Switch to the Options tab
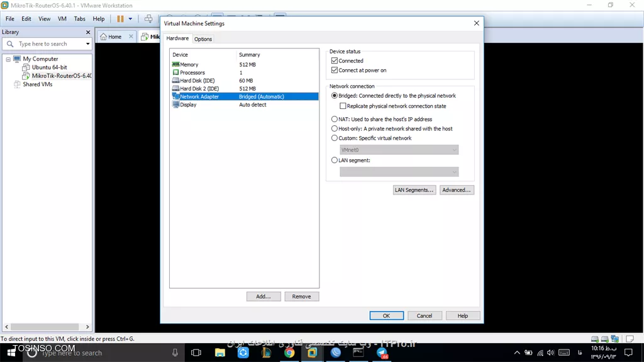This screenshot has width=644, height=362. [x=203, y=39]
